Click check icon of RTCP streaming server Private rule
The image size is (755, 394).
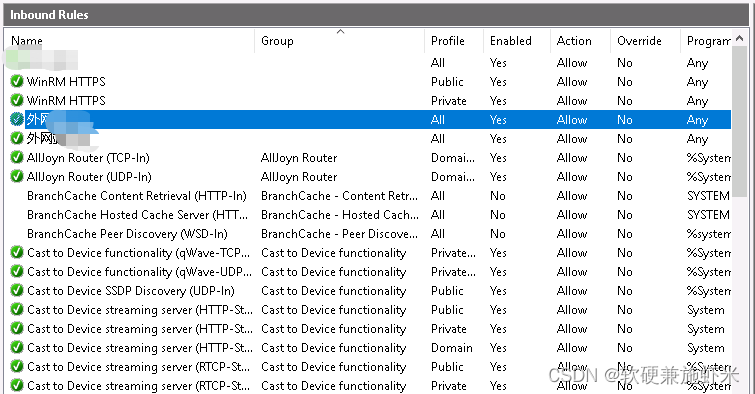pos(17,385)
